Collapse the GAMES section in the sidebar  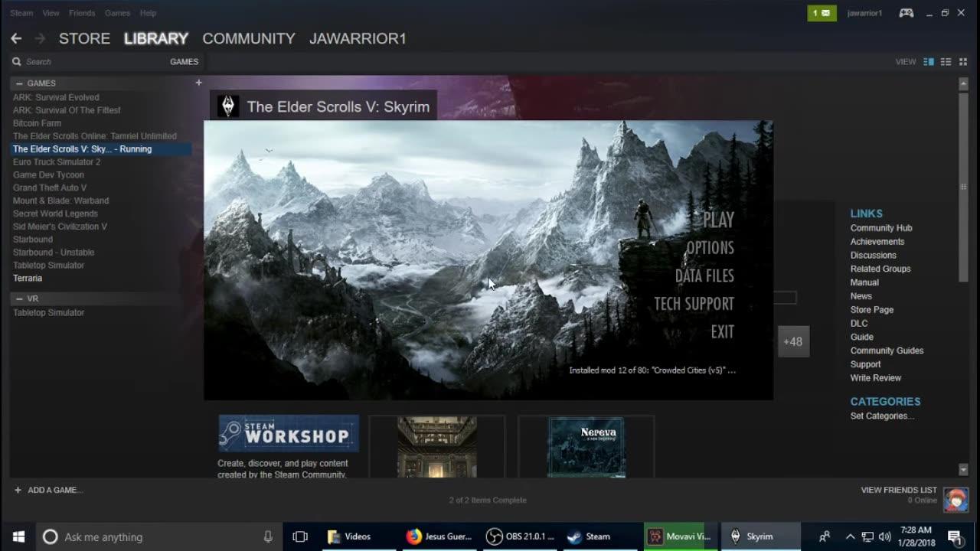[x=18, y=83]
